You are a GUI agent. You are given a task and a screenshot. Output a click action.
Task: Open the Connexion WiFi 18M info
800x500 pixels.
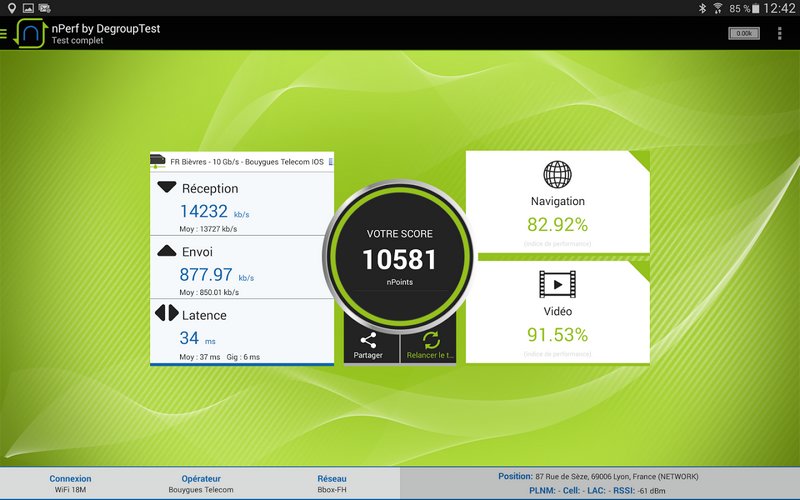70,484
